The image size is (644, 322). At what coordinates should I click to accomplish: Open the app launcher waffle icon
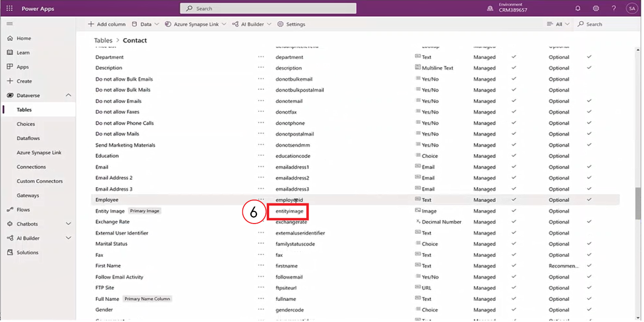coord(10,8)
